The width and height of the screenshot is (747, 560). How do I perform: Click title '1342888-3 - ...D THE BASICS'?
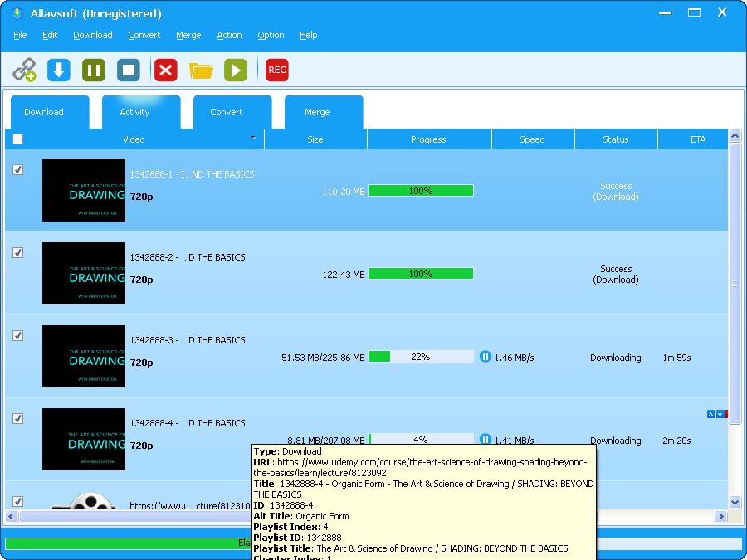(188, 340)
